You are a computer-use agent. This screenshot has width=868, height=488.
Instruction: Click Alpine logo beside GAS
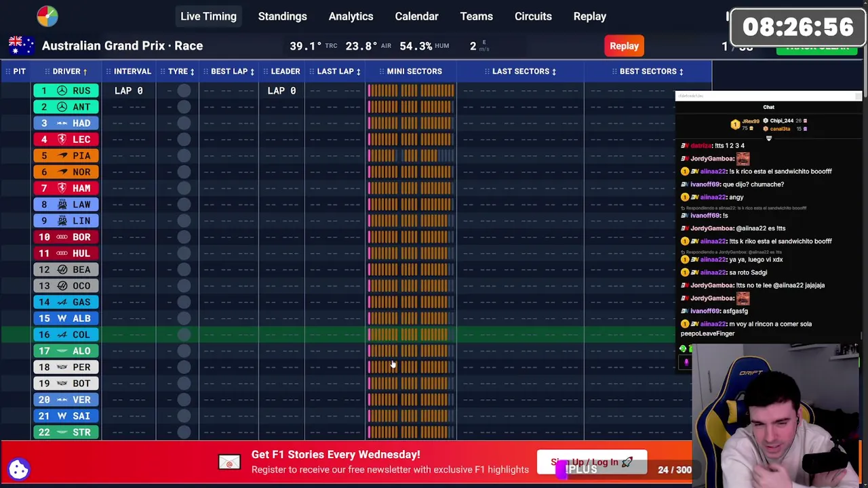[62, 302]
